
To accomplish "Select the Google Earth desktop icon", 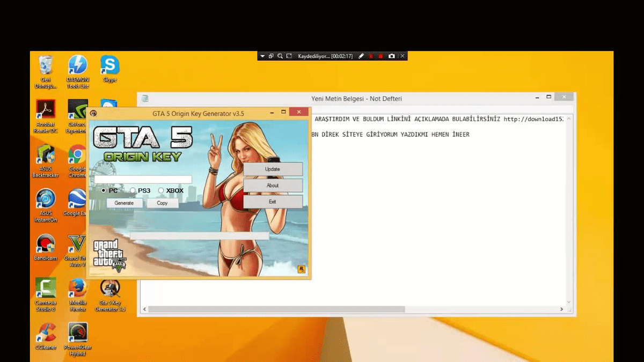I will (76, 202).
